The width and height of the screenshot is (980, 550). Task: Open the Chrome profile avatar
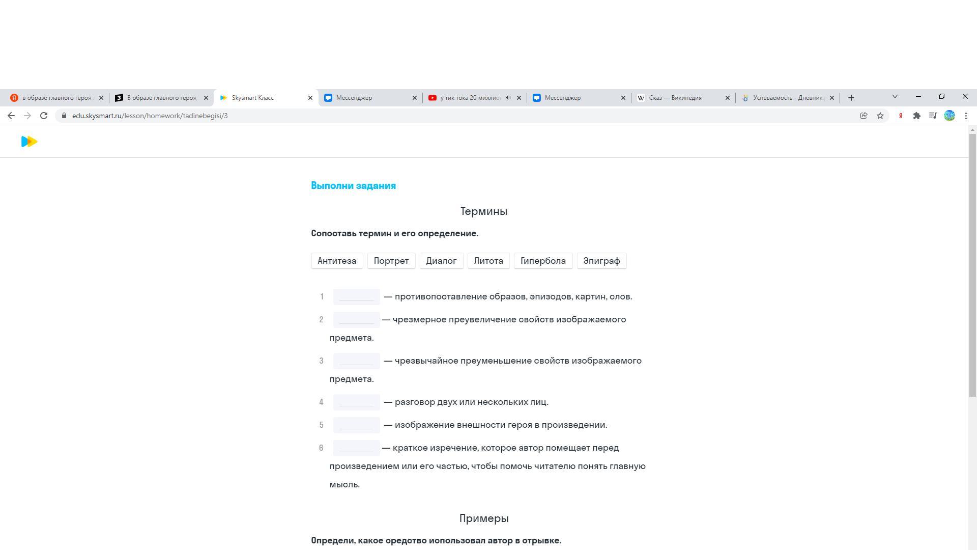949,116
